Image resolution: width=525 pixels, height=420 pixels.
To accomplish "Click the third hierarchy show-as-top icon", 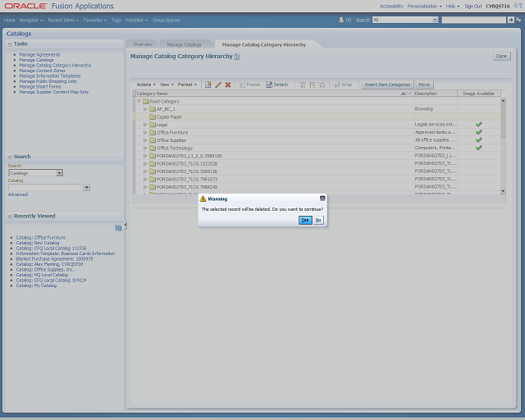I will coord(322,85).
